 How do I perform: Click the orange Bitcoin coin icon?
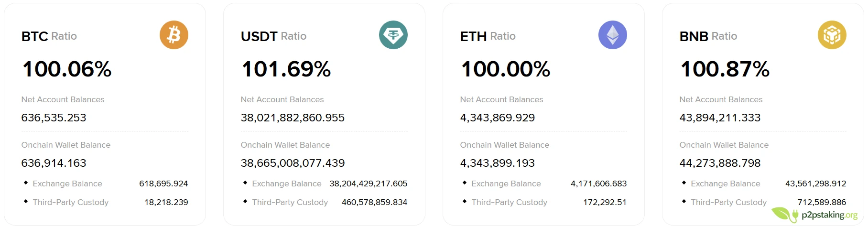174,35
